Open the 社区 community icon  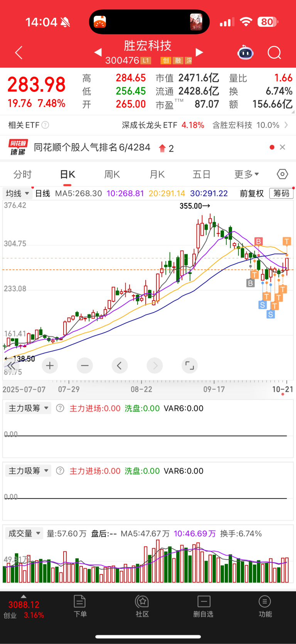click(142, 606)
